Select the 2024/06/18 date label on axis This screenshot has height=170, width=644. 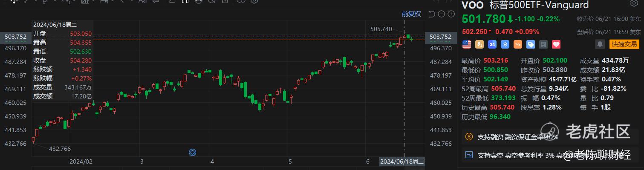[x=402, y=161]
